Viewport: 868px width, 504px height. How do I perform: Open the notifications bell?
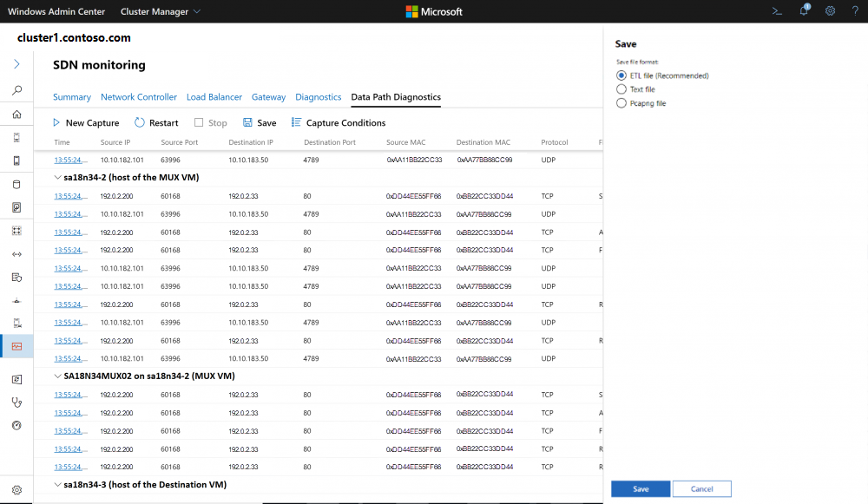coord(804,10)
